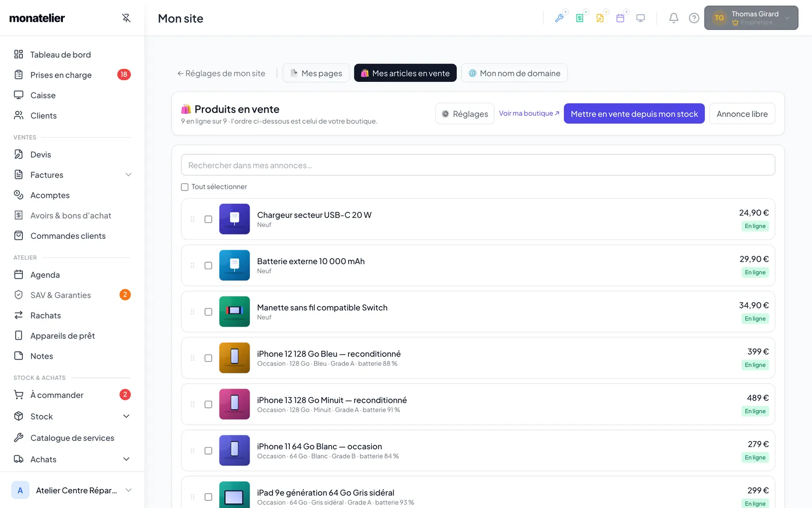Open help via the question mark icon
812x508 pixels.
click(x=694, y=18)
